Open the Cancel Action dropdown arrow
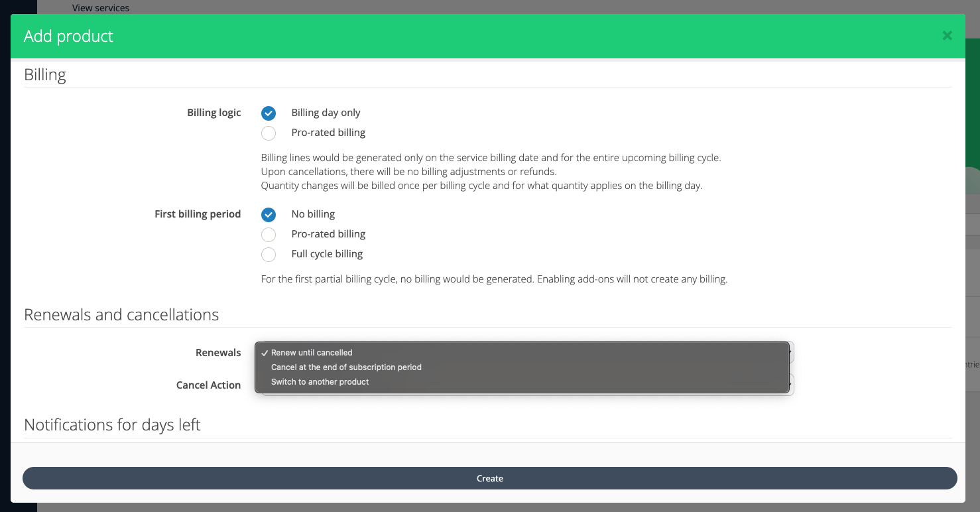This screenshot has height=512, width=980. coord(790,385)
